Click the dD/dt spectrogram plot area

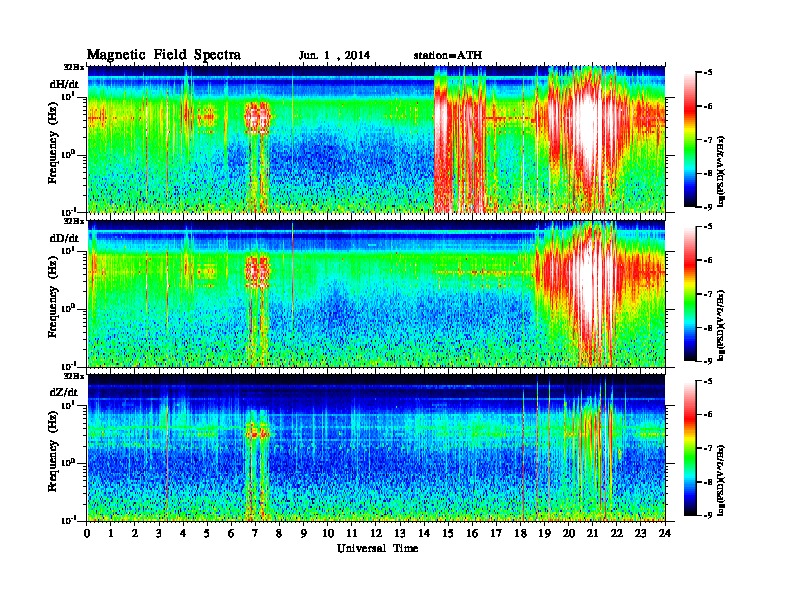tap(376, 293)
